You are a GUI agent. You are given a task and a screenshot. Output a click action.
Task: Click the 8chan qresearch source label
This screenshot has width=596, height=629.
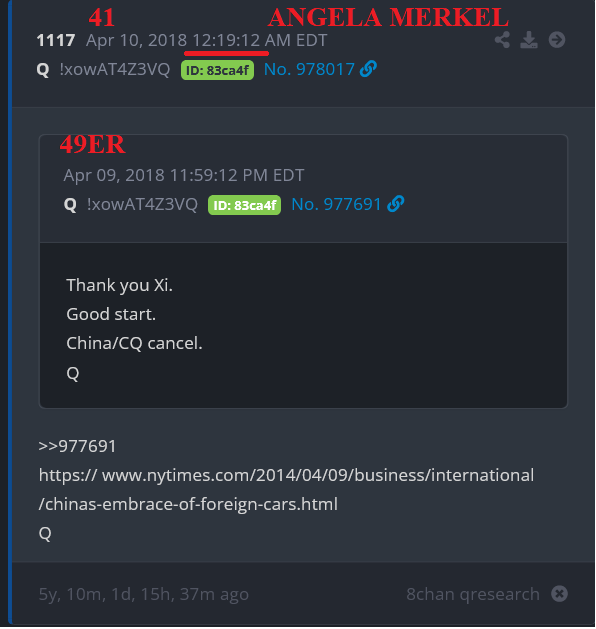(x=473, y=594)
